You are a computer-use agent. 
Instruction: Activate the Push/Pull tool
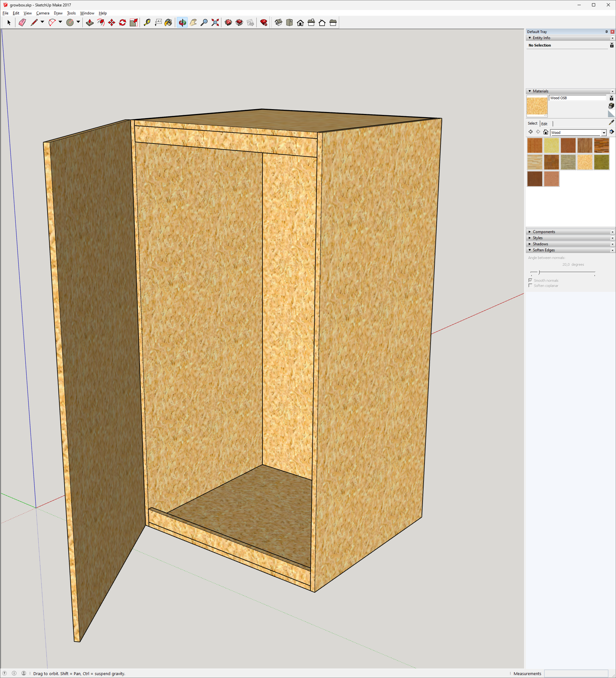pos(90,22)
